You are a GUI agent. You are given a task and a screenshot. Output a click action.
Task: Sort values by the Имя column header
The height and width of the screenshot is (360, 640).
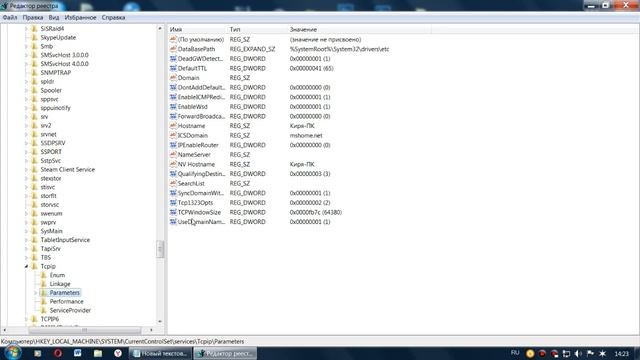pyautogui.click(x=198, y=29)
